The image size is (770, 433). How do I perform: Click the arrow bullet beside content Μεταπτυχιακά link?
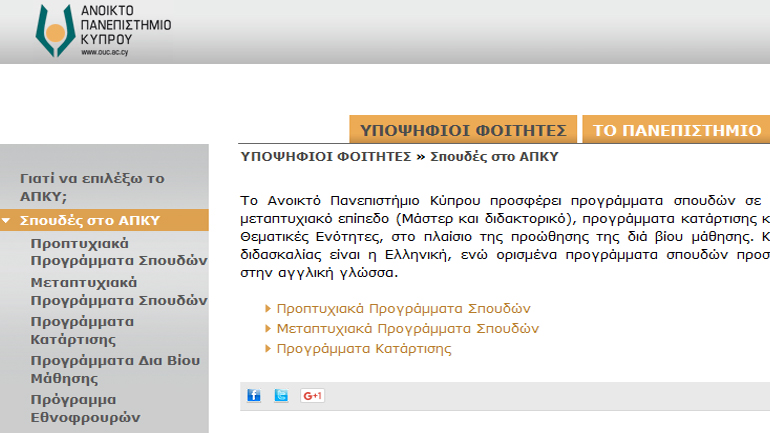[268, 328]
